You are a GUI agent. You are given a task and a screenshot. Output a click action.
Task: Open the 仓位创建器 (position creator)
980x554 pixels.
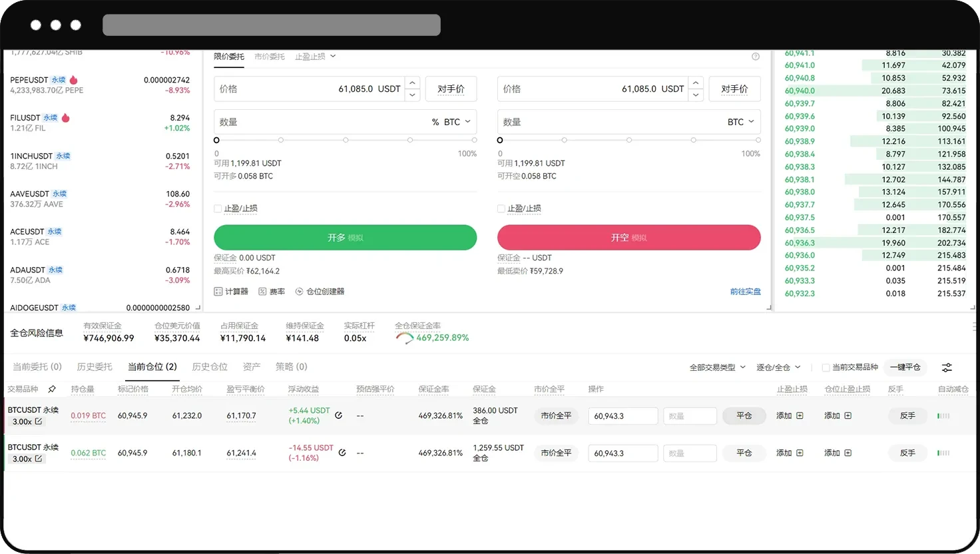point(324,291)
